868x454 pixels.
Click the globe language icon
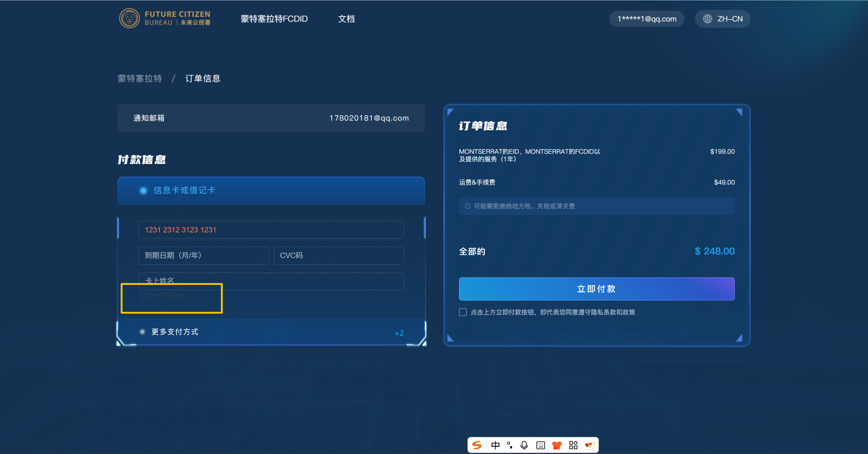pos(707,19)
